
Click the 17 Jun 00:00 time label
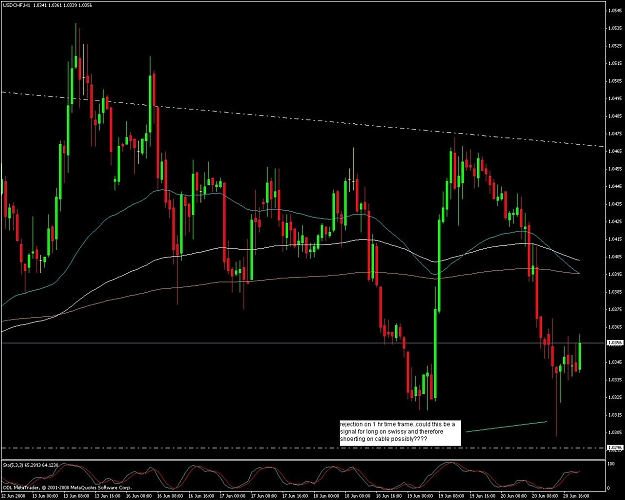233,496
